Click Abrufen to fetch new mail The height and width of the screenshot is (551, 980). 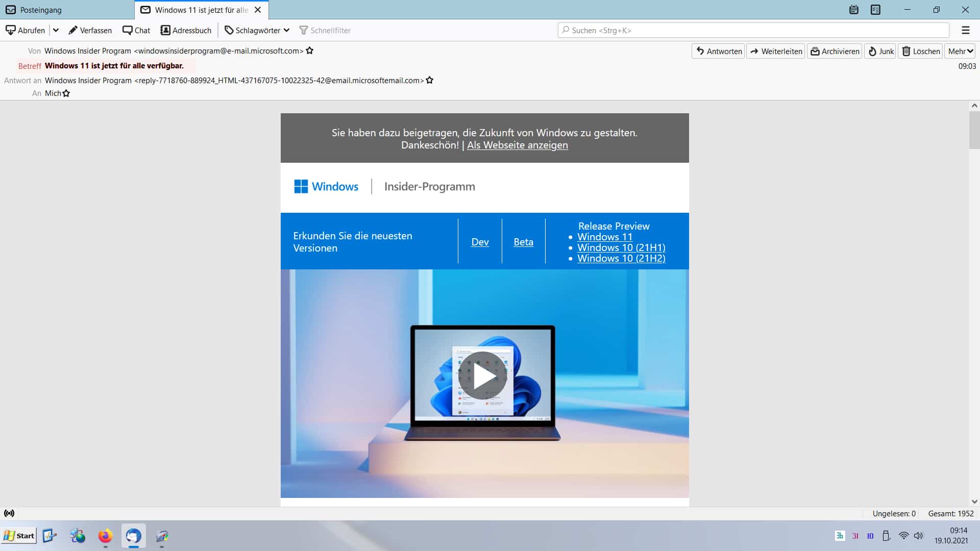click(26, 30)
